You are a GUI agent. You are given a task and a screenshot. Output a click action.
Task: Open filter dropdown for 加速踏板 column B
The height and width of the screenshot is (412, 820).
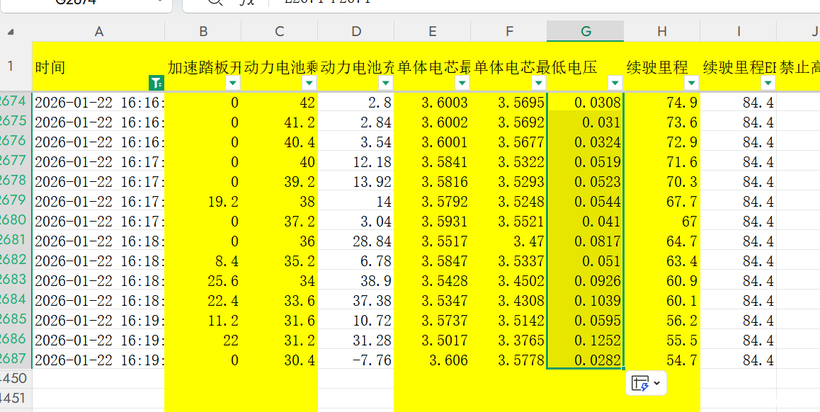click(235, 84)
